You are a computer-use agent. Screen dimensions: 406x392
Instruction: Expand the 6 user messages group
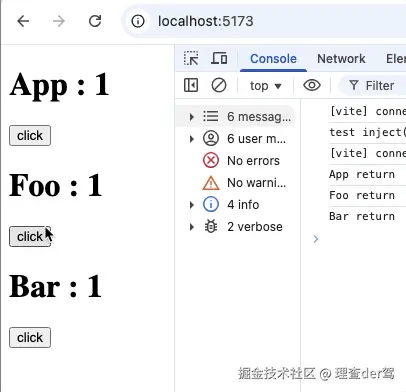coord(192,139)
